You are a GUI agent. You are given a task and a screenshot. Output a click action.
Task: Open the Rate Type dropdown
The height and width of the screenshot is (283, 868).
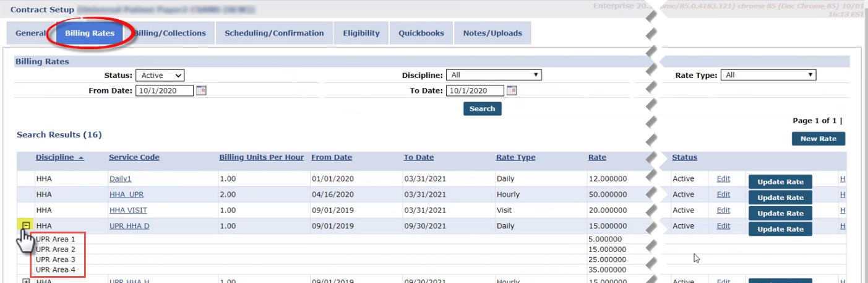(769, 75)
